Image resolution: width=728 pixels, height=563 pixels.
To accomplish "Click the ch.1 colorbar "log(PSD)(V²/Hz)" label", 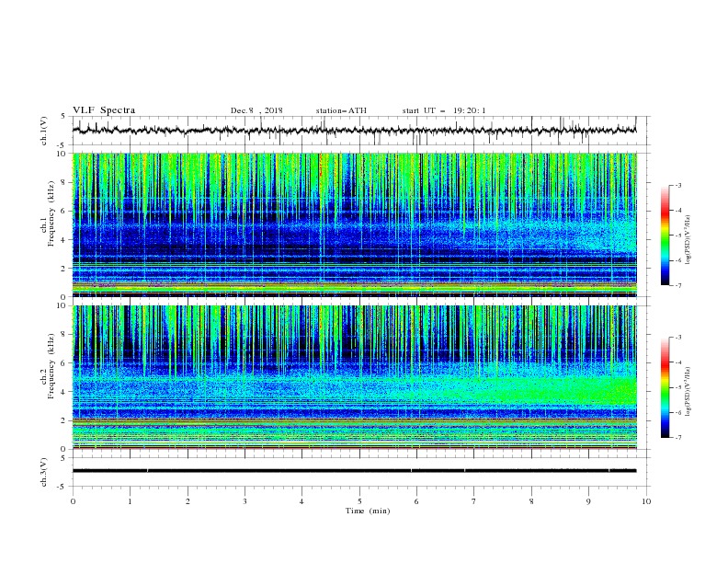I will [688, 240].
